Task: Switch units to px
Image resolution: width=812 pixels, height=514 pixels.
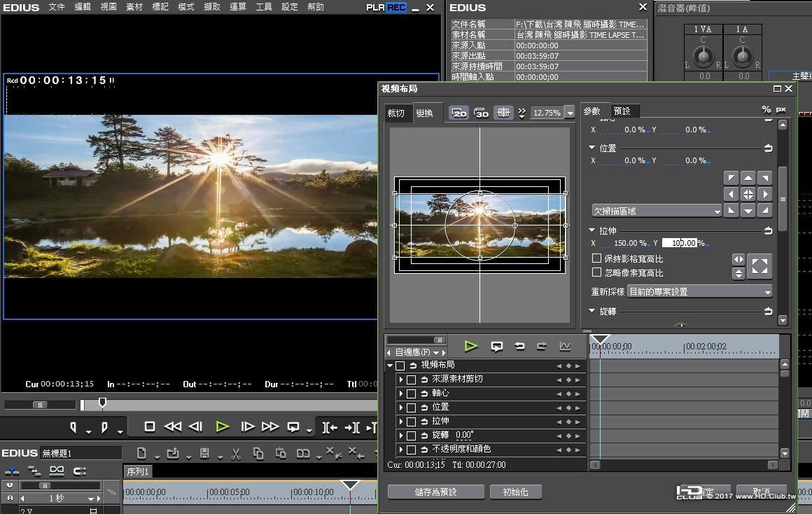Action: 781,109
